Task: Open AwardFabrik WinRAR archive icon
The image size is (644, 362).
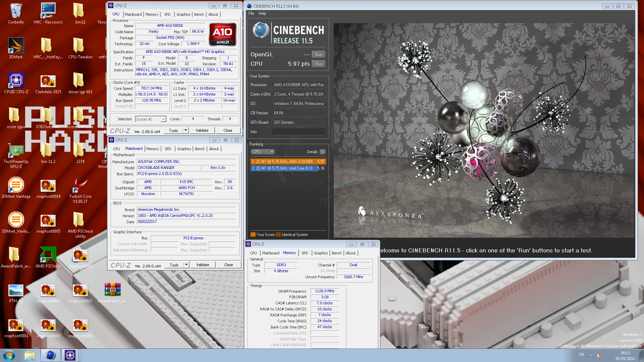Action: (112, 292)
